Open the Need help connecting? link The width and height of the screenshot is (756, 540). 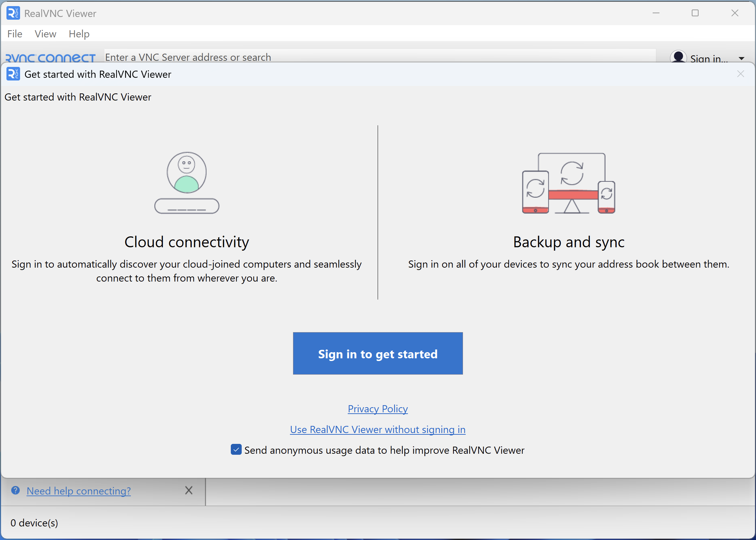tap(79, 491)
